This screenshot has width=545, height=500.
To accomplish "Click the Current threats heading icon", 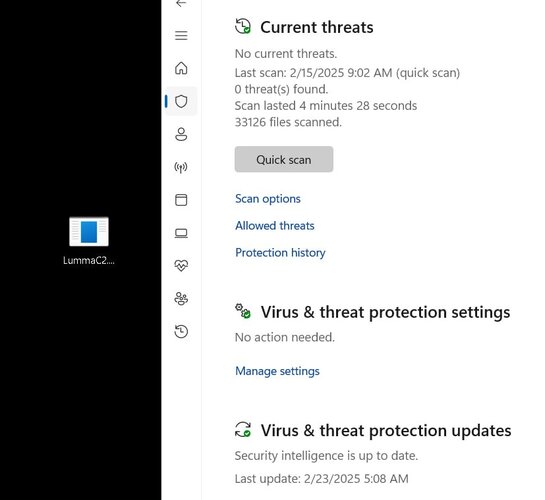I will (243, 26).
